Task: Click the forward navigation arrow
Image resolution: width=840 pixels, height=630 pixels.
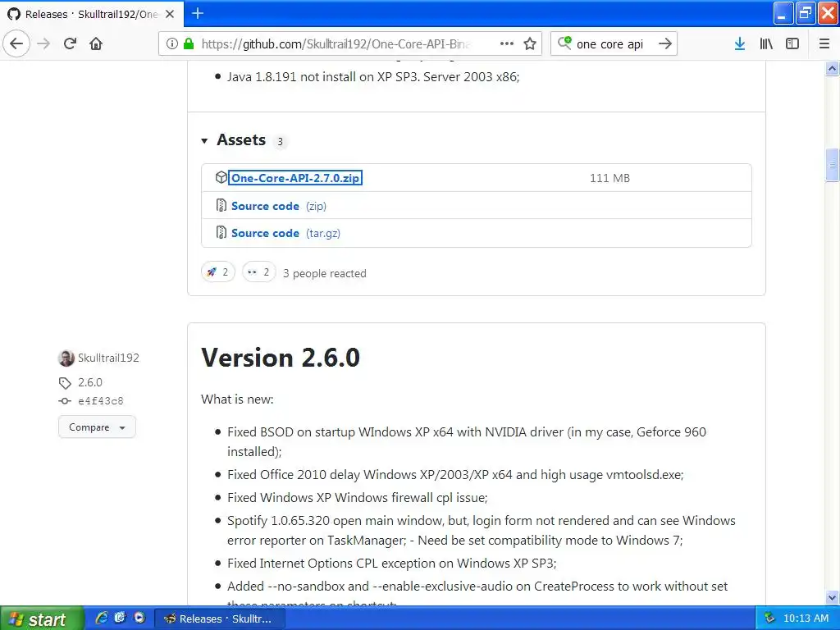Action: point(43,43)
